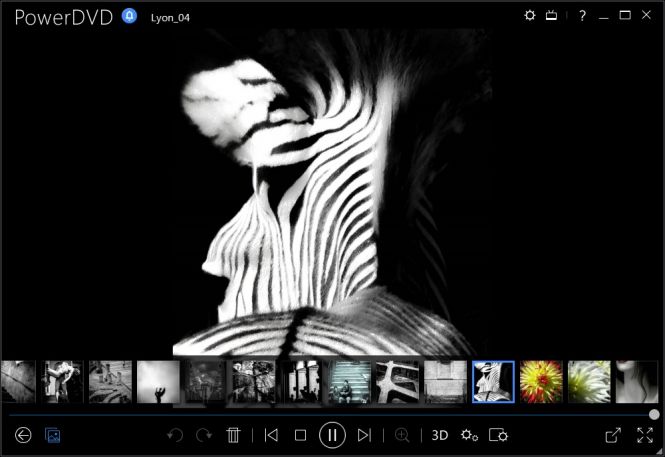Select the statue sculpture thumbnail
This screenshot has width=665, height=457.
point(62,382)
